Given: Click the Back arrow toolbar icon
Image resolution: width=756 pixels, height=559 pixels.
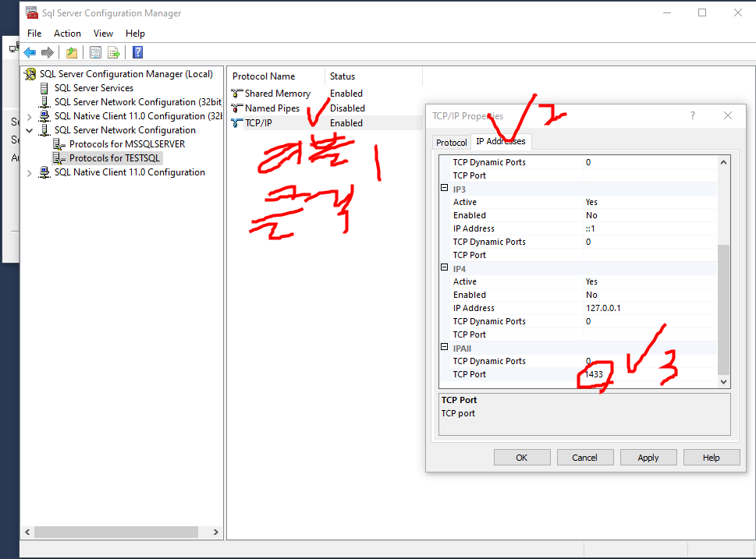Looking at the screenshot, I should (x=30, y=52).
